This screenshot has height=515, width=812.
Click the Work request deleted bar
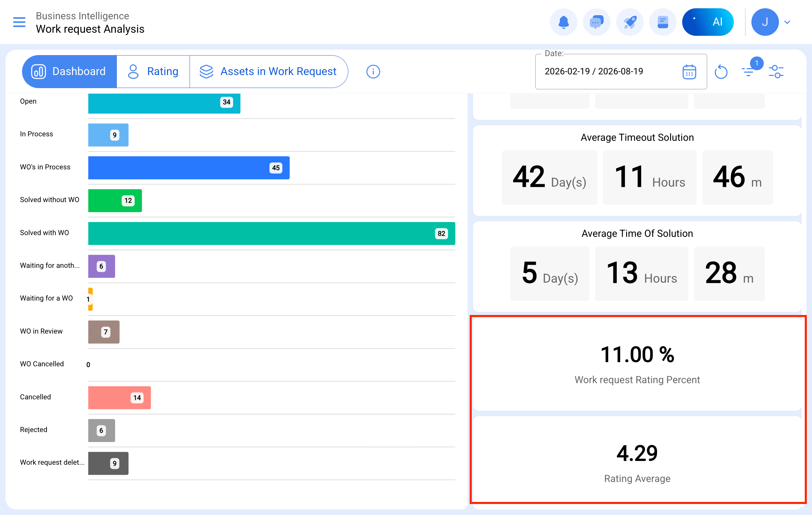coord(108,463)
